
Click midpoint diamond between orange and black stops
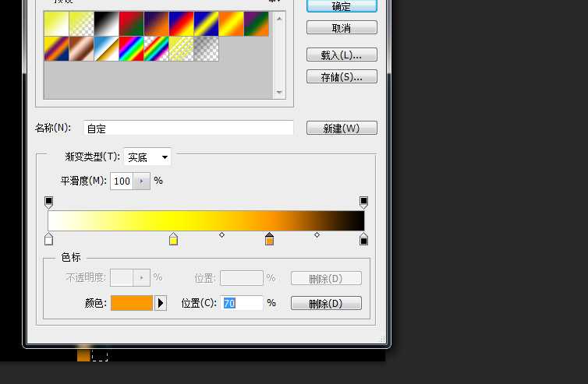pos(317,235)
